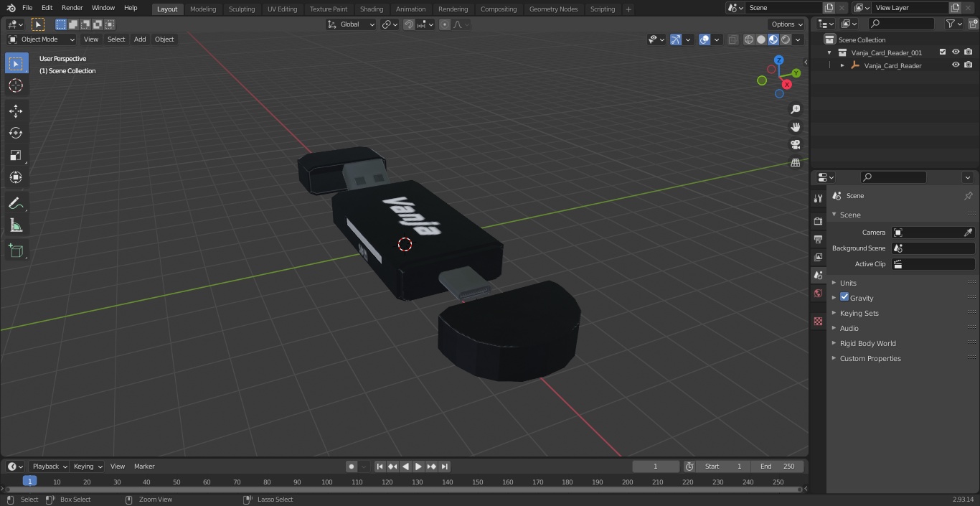Image resolution: width=980 pixels, height=506 pixels.
Task: Switch to the Shading workspace tab
Action: tap(372, 9)
